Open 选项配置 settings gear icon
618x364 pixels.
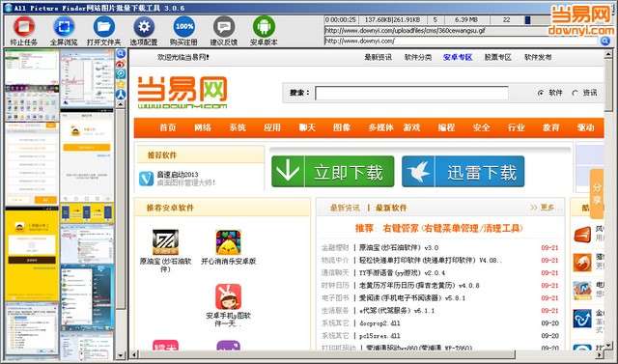click(x=144, y=27)
